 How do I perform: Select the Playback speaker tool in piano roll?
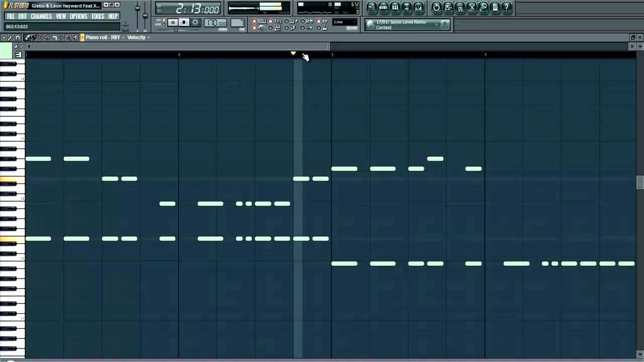pyautogui.click(x=75, y=37)
